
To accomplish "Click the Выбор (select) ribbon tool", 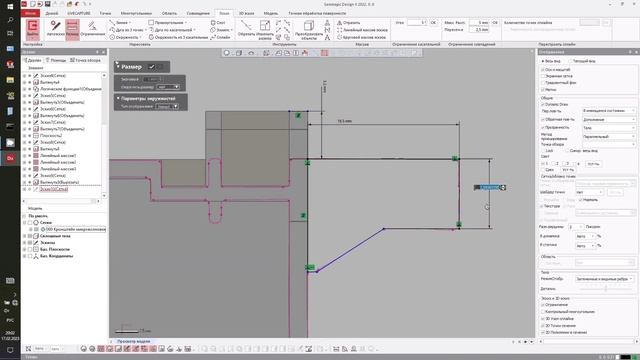I will pyautogui.click(x=33, y=29).
